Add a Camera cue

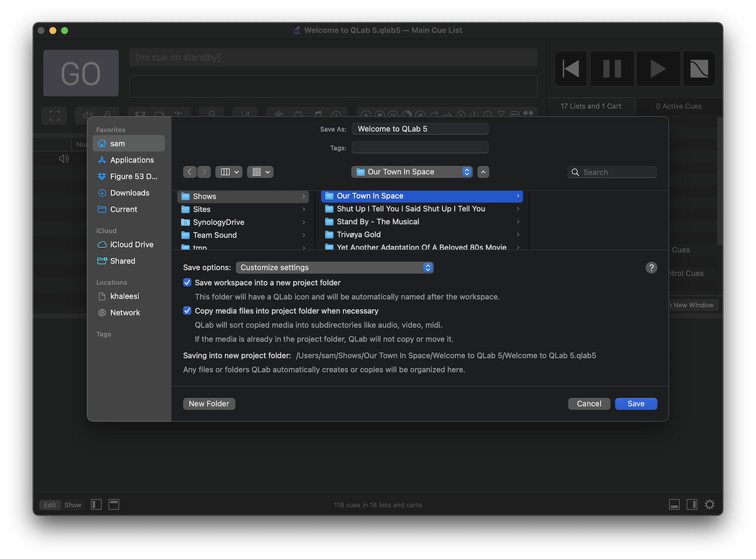(158, 115)
